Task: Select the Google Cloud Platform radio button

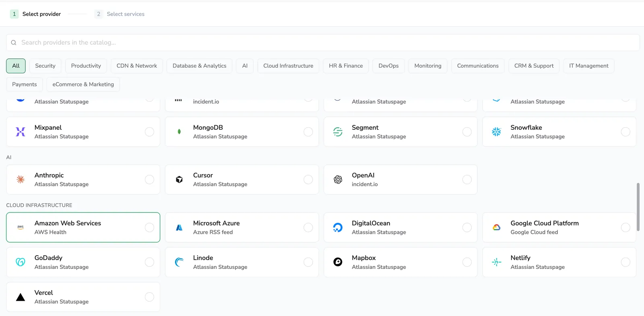Action: click(x=625, y=227)
